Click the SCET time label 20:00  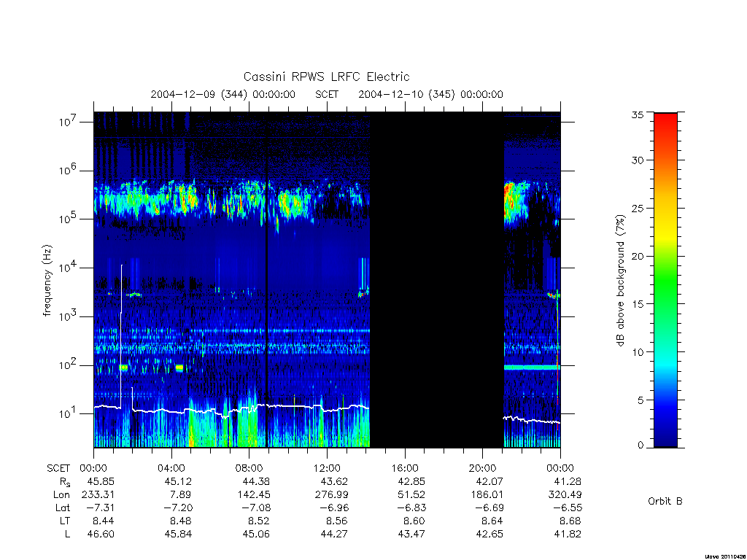483,468
